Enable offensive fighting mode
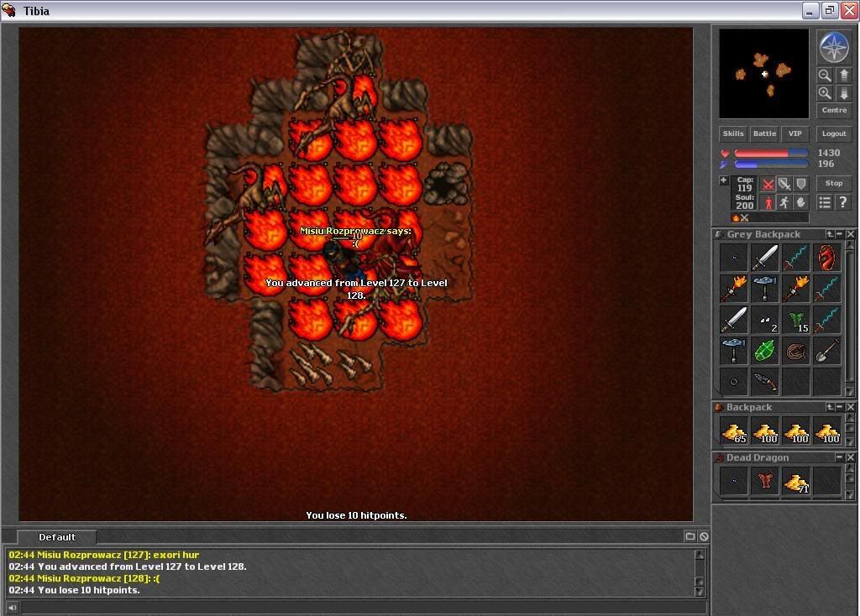 tap(768, 184)
